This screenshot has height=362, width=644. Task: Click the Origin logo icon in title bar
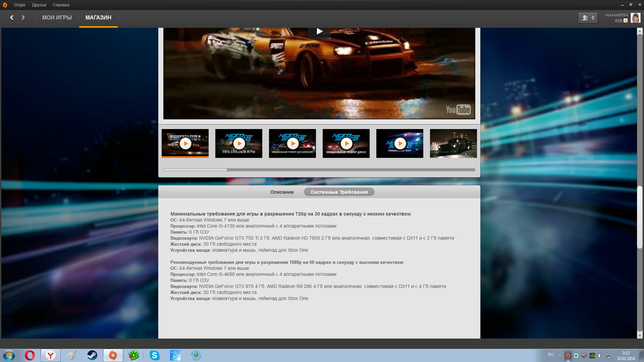5,5
